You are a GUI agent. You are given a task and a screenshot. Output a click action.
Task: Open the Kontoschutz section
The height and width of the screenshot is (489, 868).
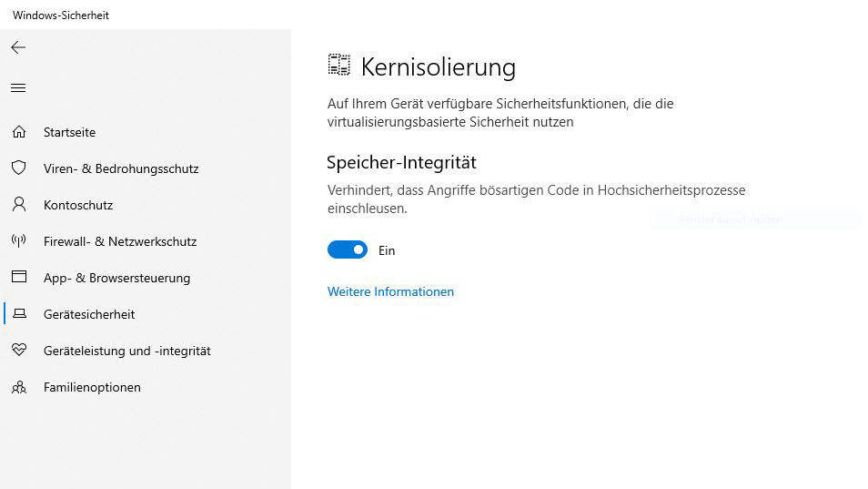78,205
